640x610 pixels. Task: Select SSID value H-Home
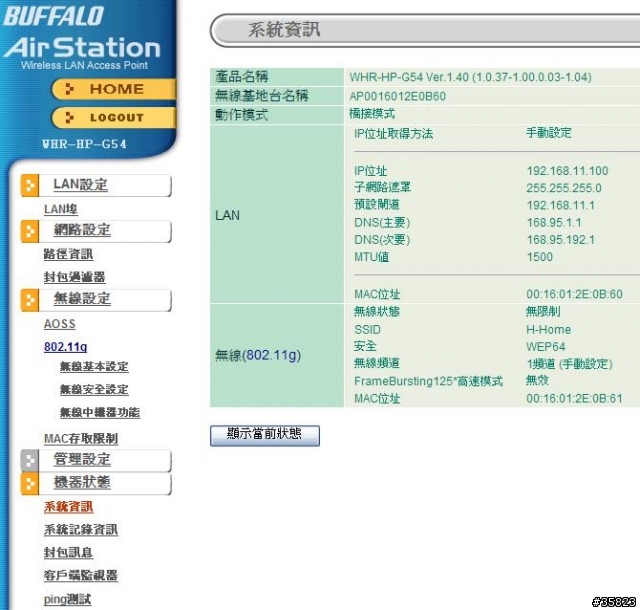(549, 329)
